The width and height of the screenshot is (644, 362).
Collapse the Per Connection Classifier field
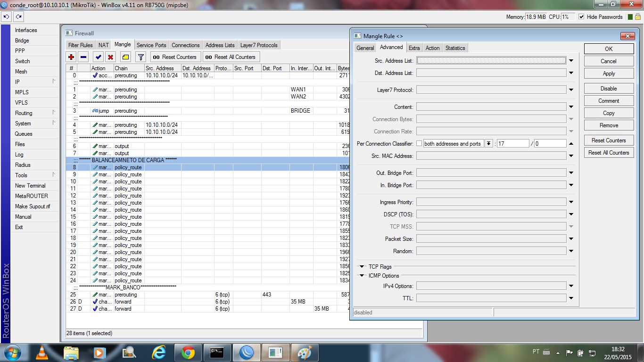point(571,144)
